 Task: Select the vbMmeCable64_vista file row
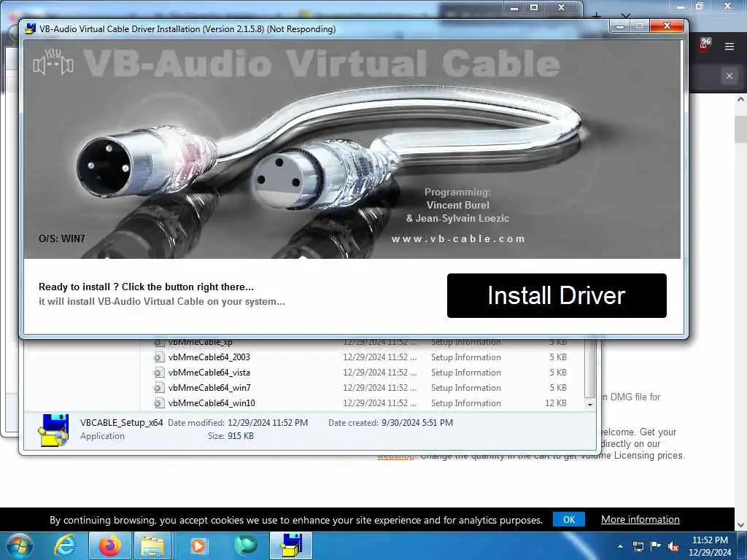tap(360, 373)
